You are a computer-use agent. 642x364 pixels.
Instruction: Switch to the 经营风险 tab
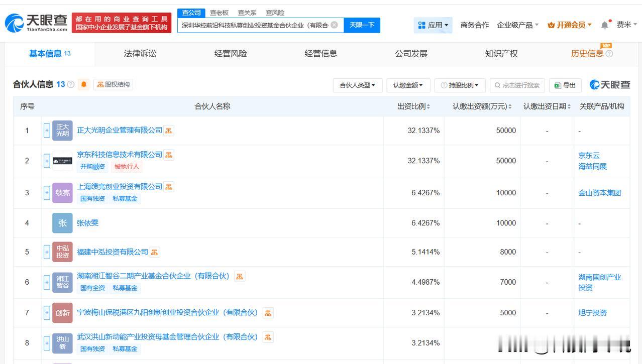point(231,54)
